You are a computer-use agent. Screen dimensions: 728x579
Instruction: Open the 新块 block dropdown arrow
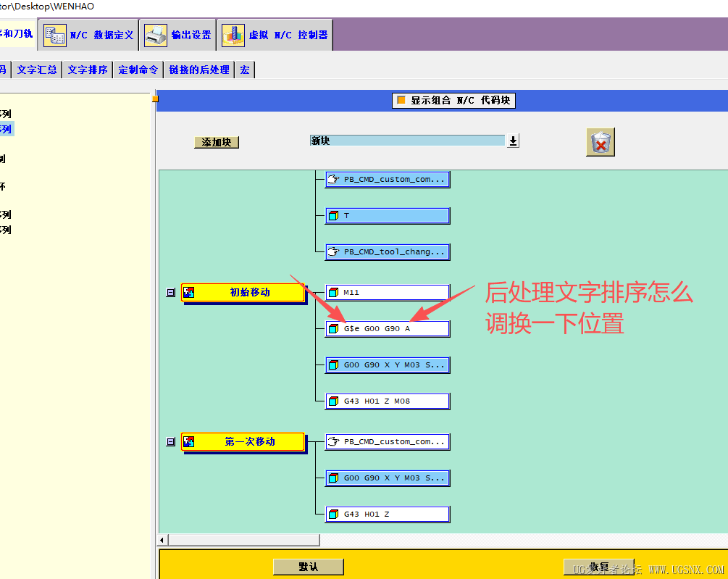(513, 141)
